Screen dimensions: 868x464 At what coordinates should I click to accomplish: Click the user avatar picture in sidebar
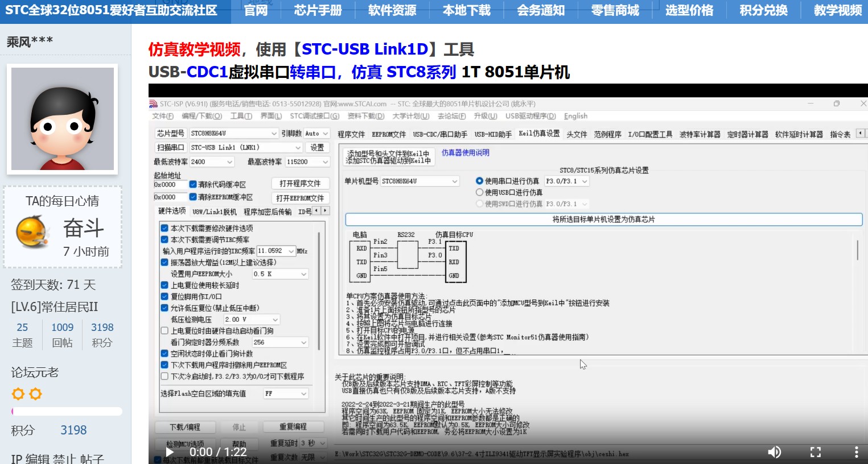click(63, 119)
